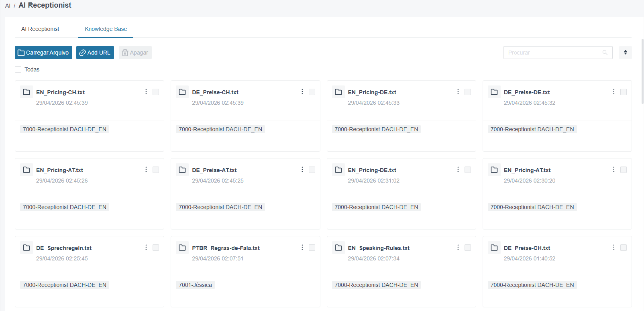Click folder icon of EN_Pricing-AT.txt dated 02:30:20
The width and height of the screenshot is (644, 311).
click(494, 170)
